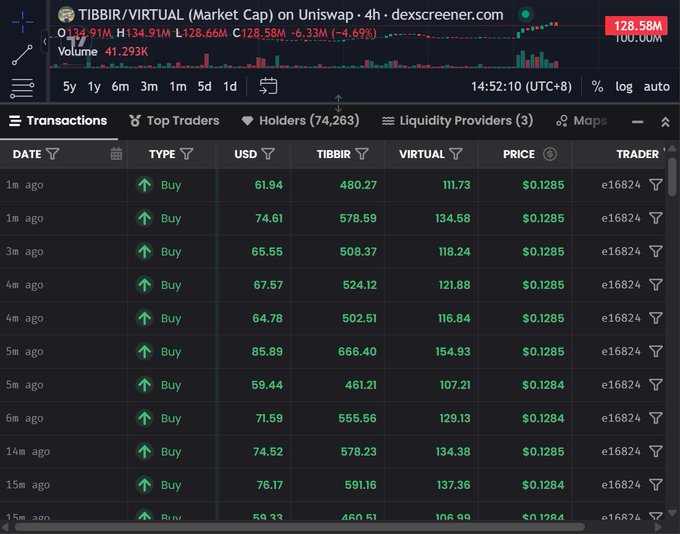Switch to the Transactions tab

(58, 121)
